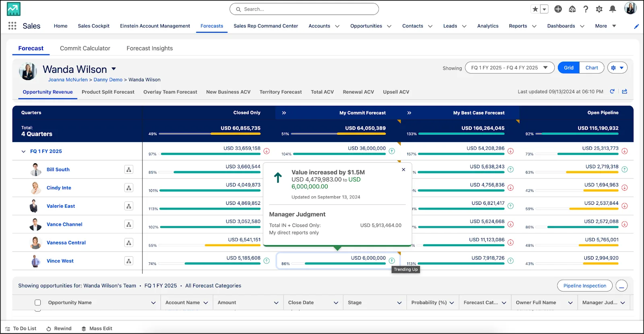This screenshot has width=644, height=334.
Task: Open the Trailhead guidance icon
Action: (x=572, y=9)
